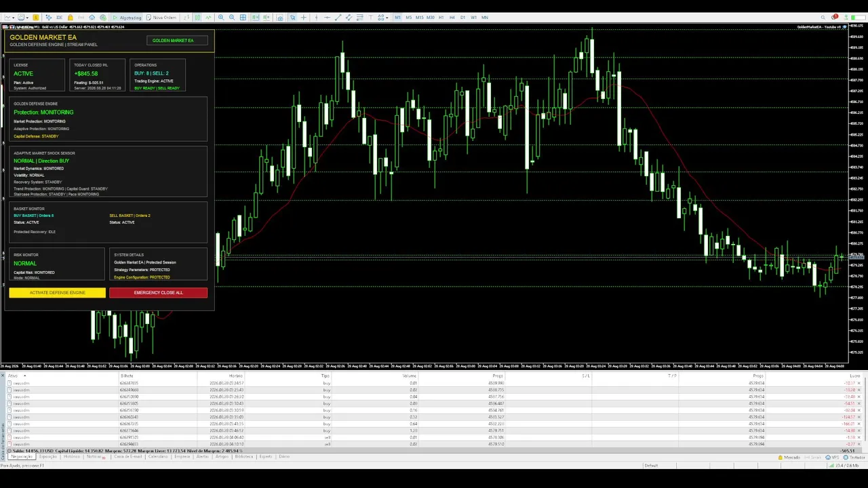Select the Fibonacci retracement tool

(360, 17)
